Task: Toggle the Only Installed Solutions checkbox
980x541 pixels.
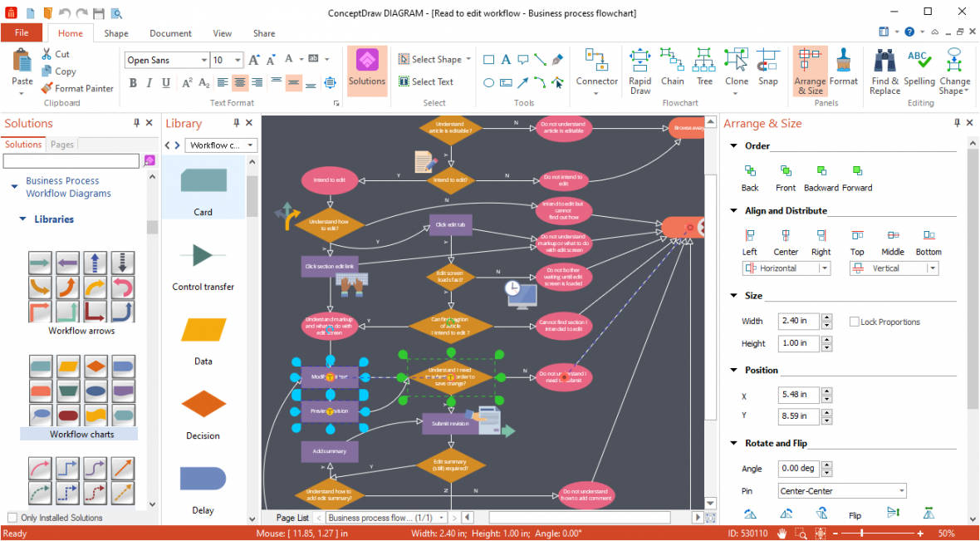Action: tap(14, 517)
